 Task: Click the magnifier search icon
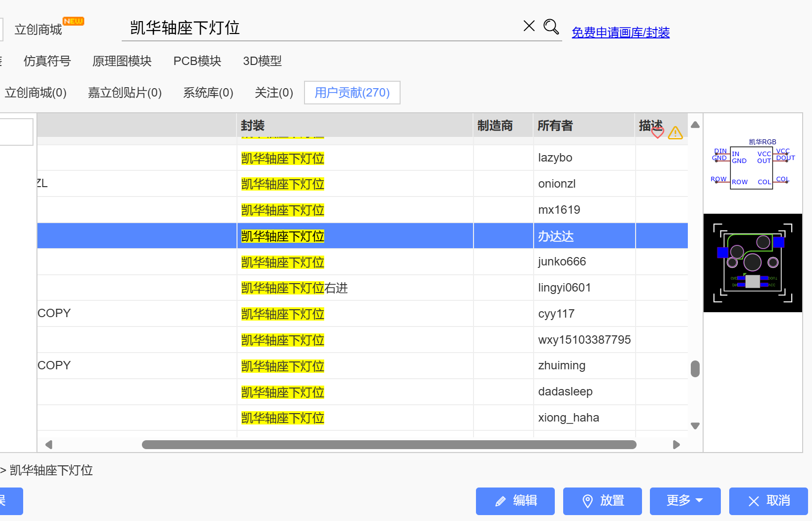551,27
